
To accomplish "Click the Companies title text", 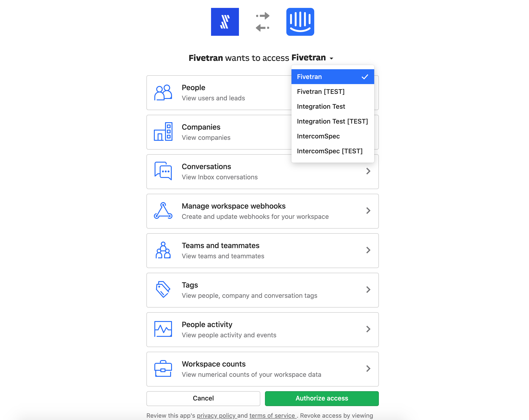I will 201,127.
